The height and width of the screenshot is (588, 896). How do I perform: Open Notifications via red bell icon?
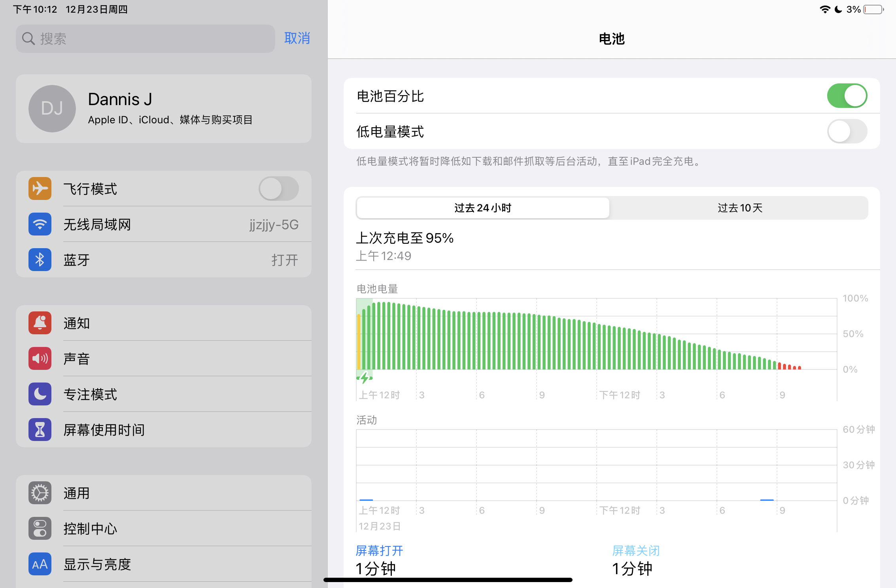(x=40, y=323)
